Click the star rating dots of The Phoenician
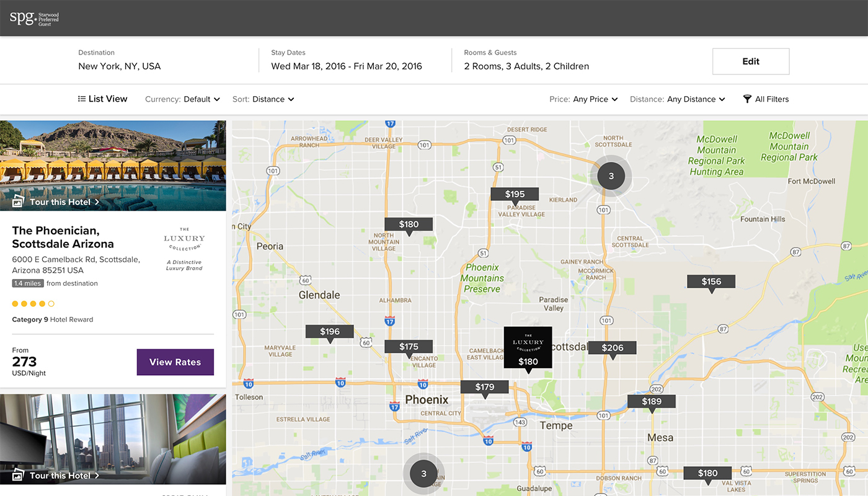Viewport: 868px width, 496px height. pos(33,304)
